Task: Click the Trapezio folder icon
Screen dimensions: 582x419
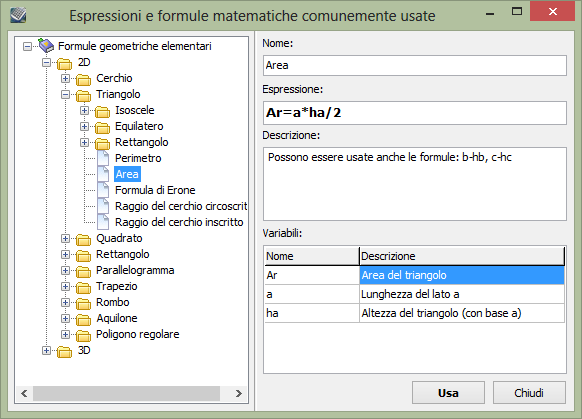Action: 83,287
